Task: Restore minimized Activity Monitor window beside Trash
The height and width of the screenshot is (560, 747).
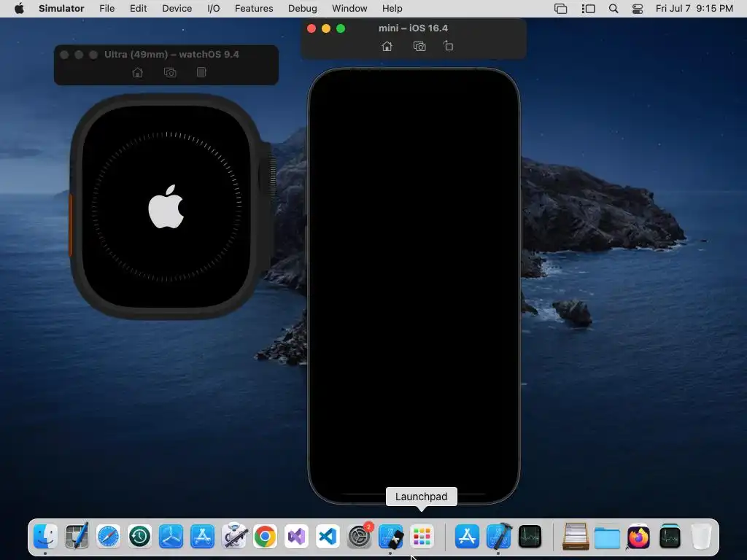Action: point(670,537)
